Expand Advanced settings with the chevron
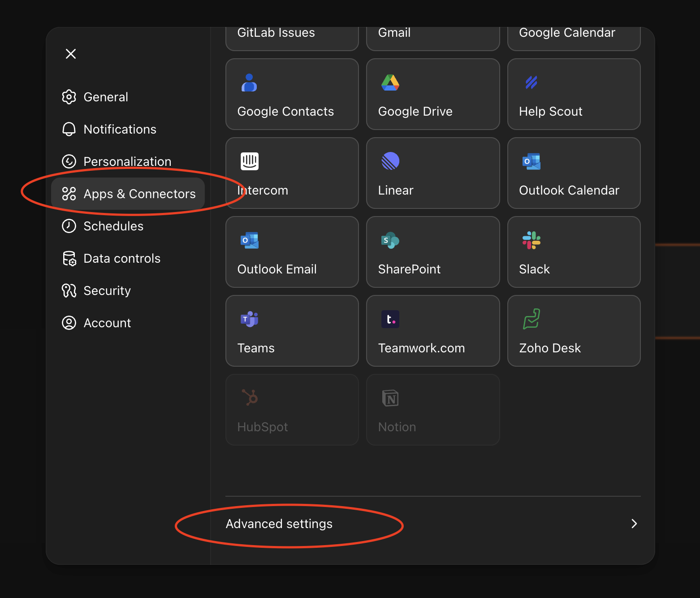Screen dimensions: 700x598 633,523
